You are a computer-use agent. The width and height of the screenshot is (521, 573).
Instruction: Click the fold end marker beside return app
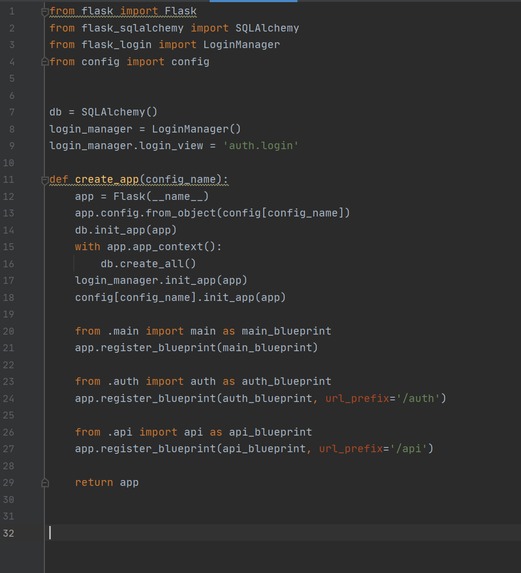45,483
